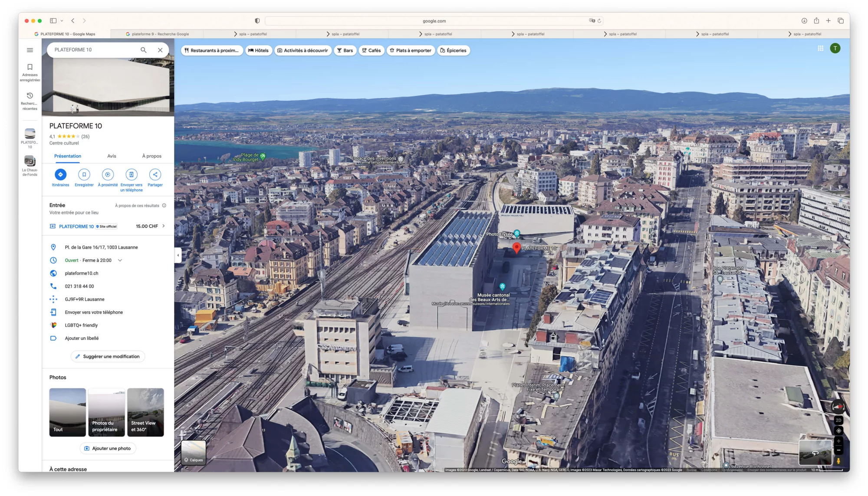Open the Street View et 360° thumbnail
This screenshot has width=868, height=496.
[145, 412]
